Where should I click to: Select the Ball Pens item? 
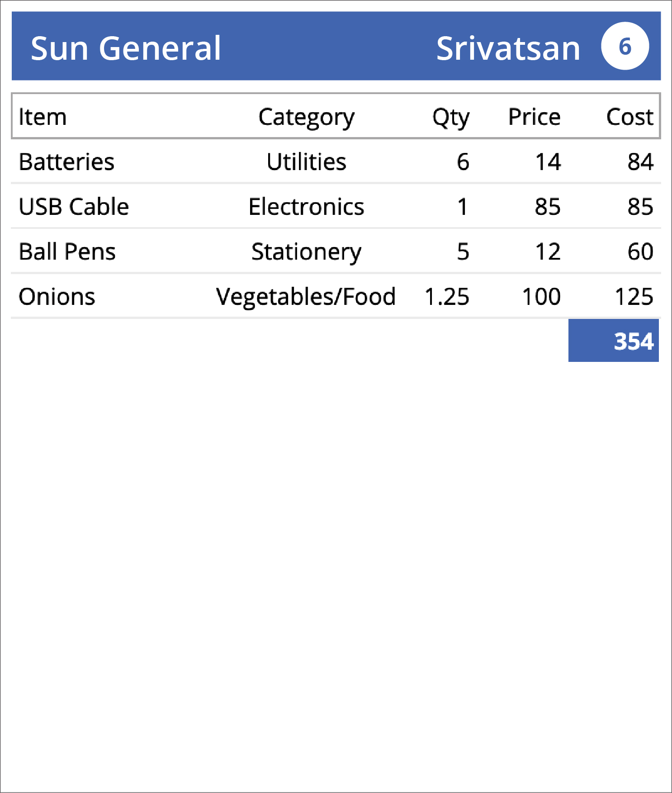(x=67, y=252)
